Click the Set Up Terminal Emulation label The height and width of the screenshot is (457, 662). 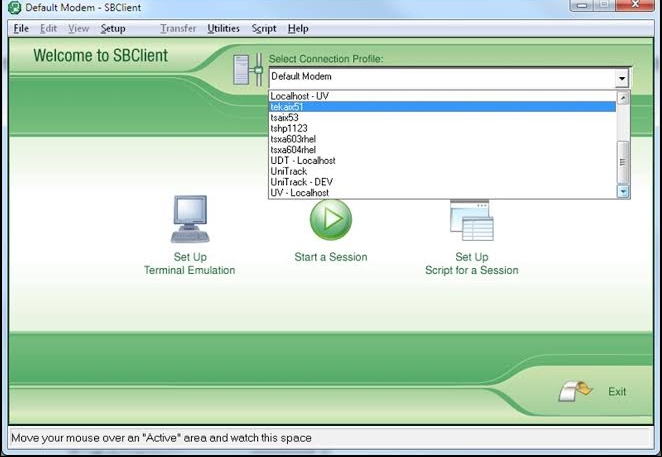click(x=190, y=264)
